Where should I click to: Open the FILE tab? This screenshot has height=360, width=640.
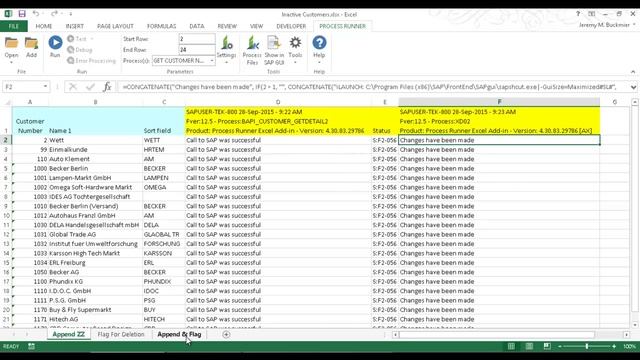click(x=13, y=26)
